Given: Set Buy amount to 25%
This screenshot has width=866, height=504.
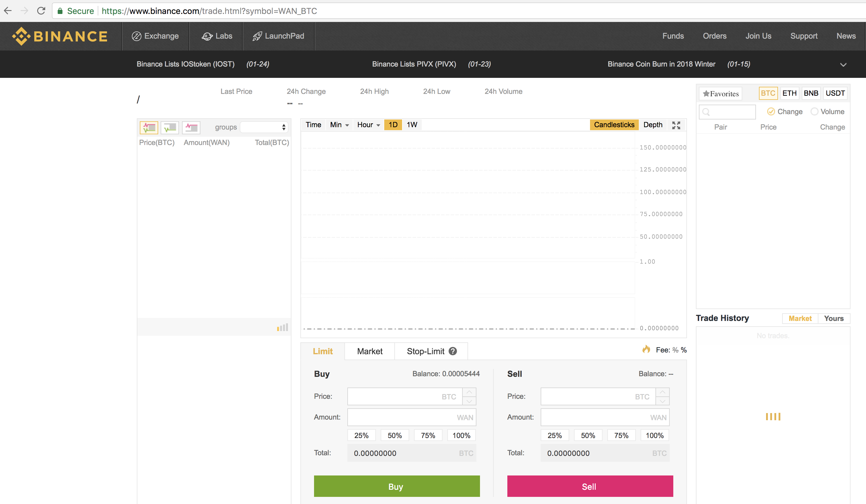Looking at the screenshot, I should pos(361,435).
